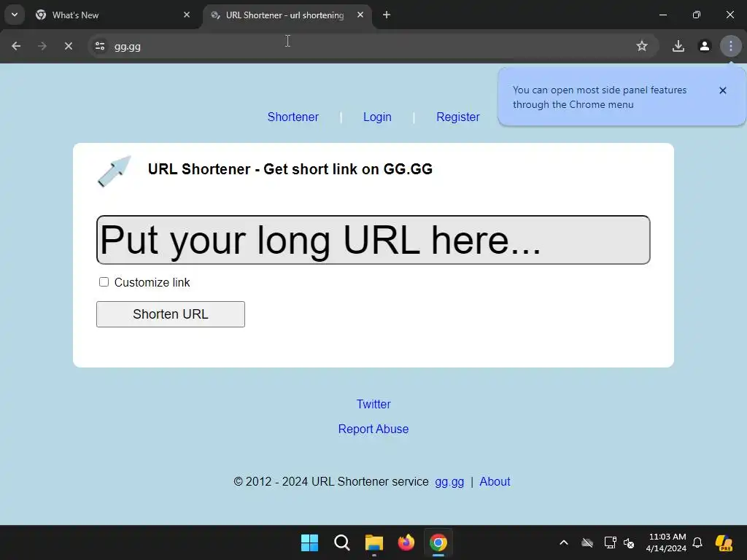
Task: Focus the long URL input field
Action: click(x=373, y=240)
